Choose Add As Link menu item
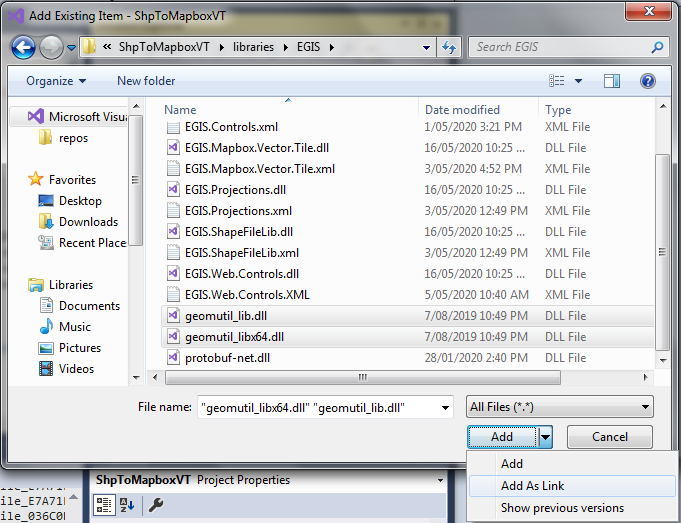The height and width of the screenshot is (523, 681). [x=572, y=486]
